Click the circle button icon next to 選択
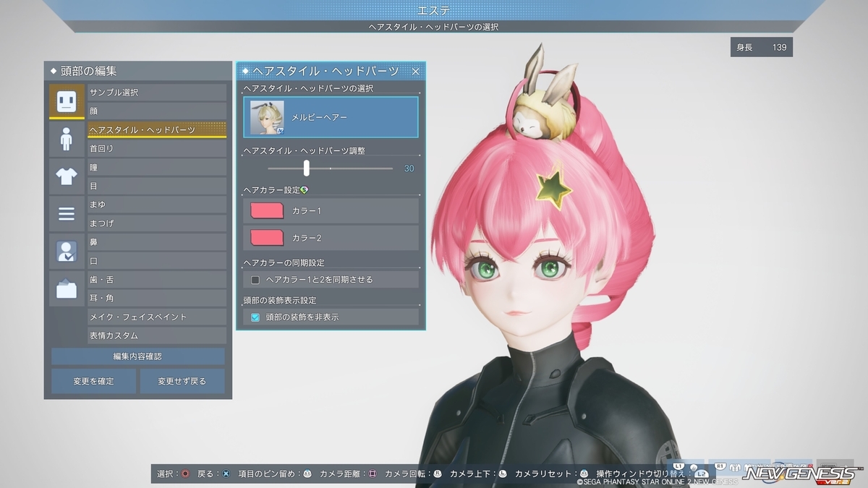Image resolution: width=868 pixels, height=488 pixels. coord(186,474)
